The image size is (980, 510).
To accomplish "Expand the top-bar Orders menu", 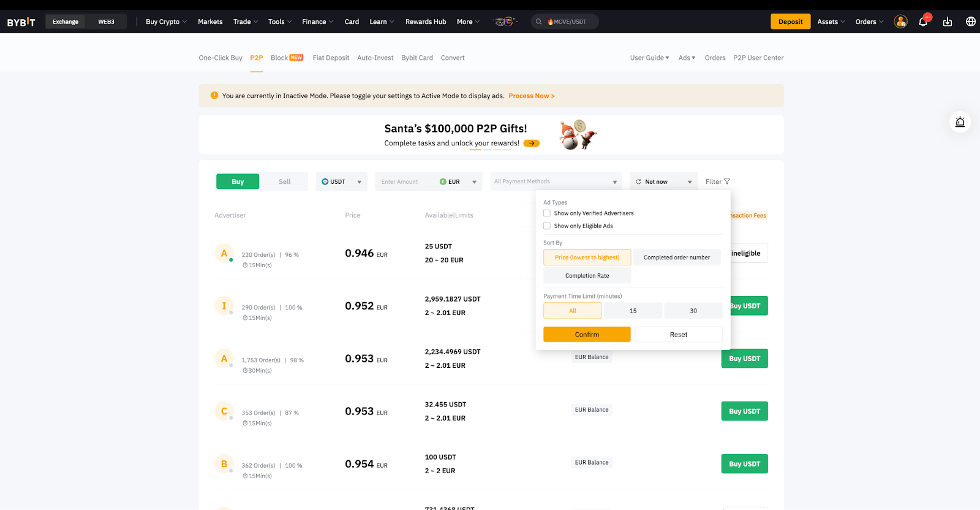I will [869, 21].
